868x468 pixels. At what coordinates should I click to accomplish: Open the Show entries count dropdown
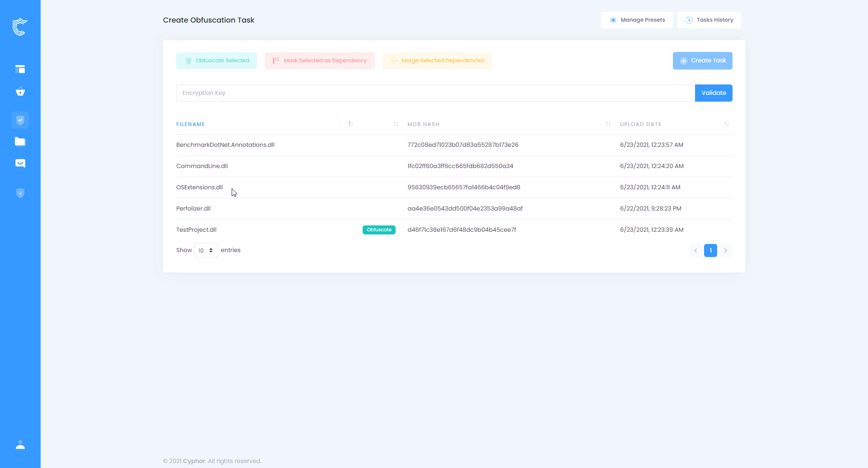pyautogui.click(x=206, y=250)
